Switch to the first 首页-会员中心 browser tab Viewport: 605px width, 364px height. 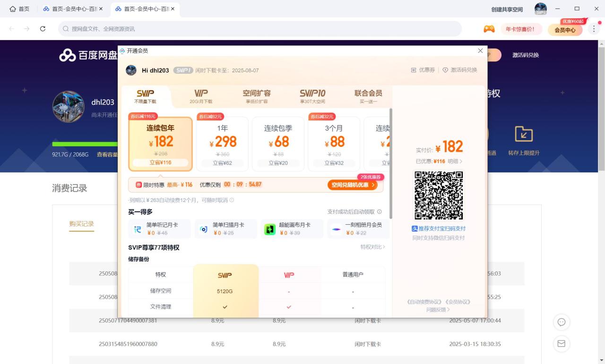(x=69, y=9)
